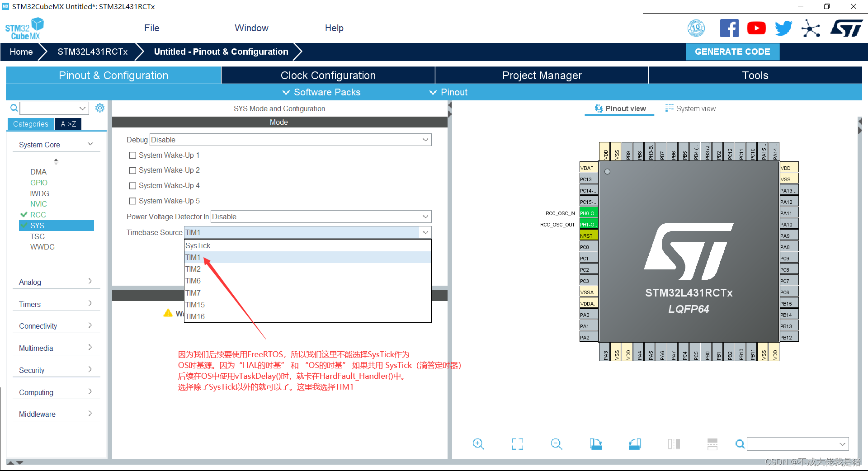Zoom in on the pinout view
This screenshot has width=868, height=471.
pyautogui.click(x=478, y=444)
